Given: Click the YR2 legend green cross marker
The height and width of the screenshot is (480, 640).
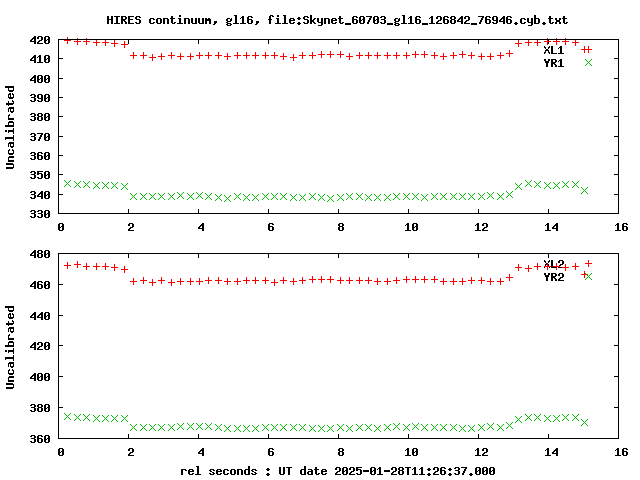Looking at the screenshot, I should (588, 277).
